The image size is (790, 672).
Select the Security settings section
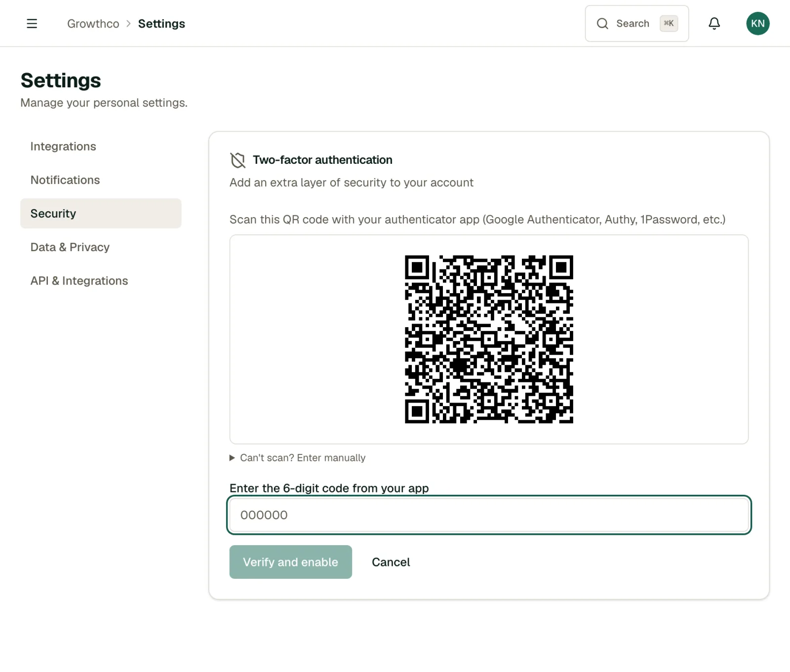(x=101, y=214)
